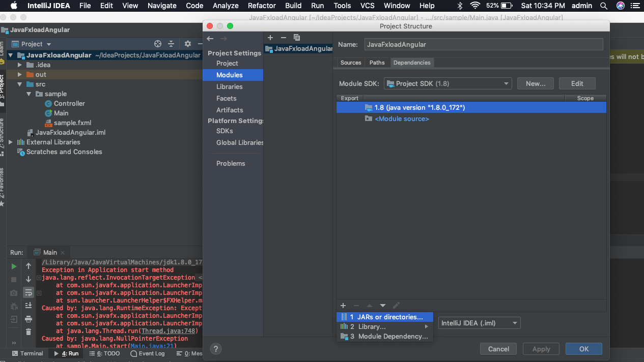Select JARs or directories menu item
The width and height of the screenshot is (644, 362).
[385, 317]
